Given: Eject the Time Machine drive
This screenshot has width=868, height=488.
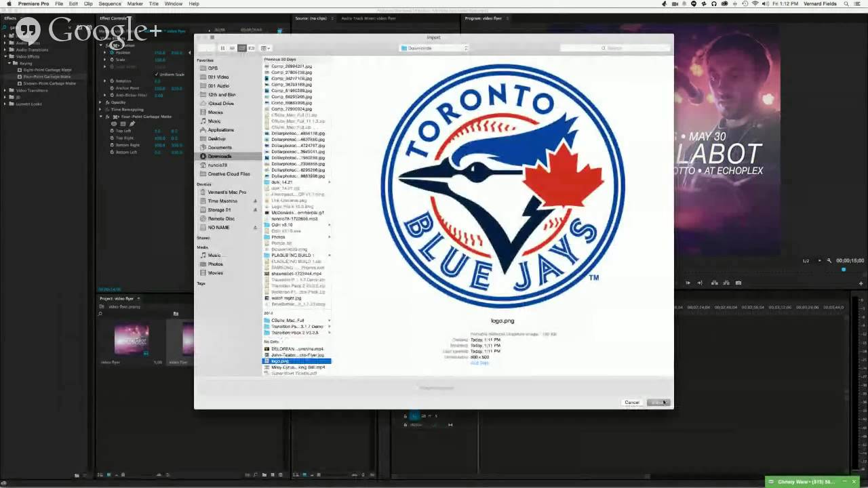Looking at the screenshot, I should (256, 201).
